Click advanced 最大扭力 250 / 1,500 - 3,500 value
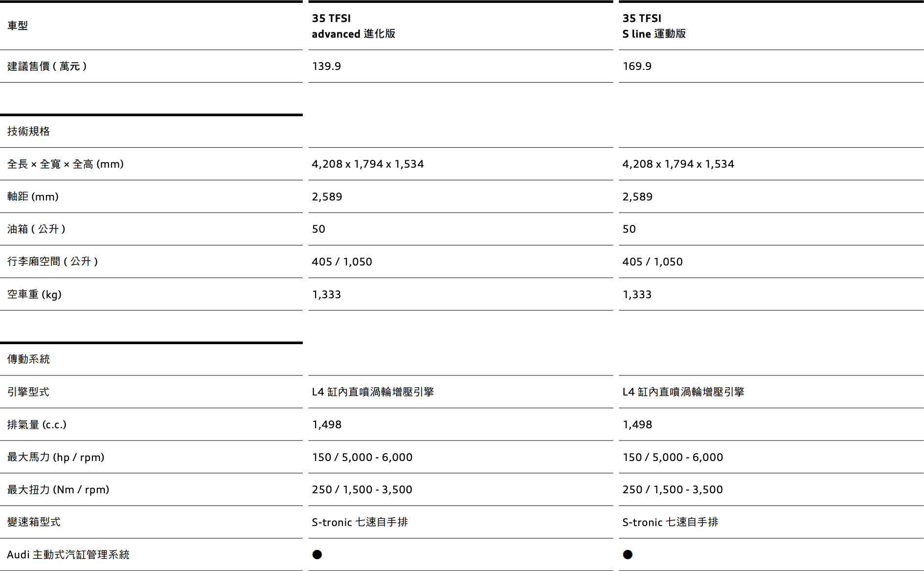 362,489
